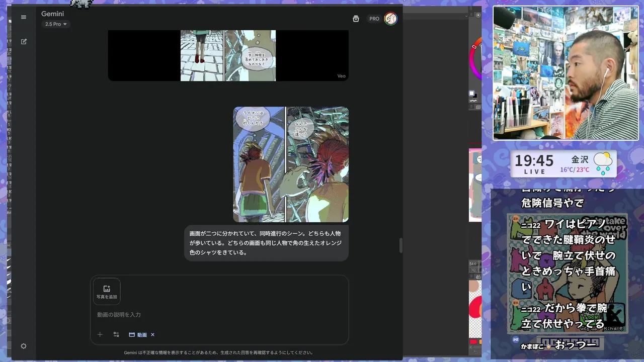Open the Gemini hamburger main menu
The height and width of the screenshot is (362, 644).
[23, 17]
